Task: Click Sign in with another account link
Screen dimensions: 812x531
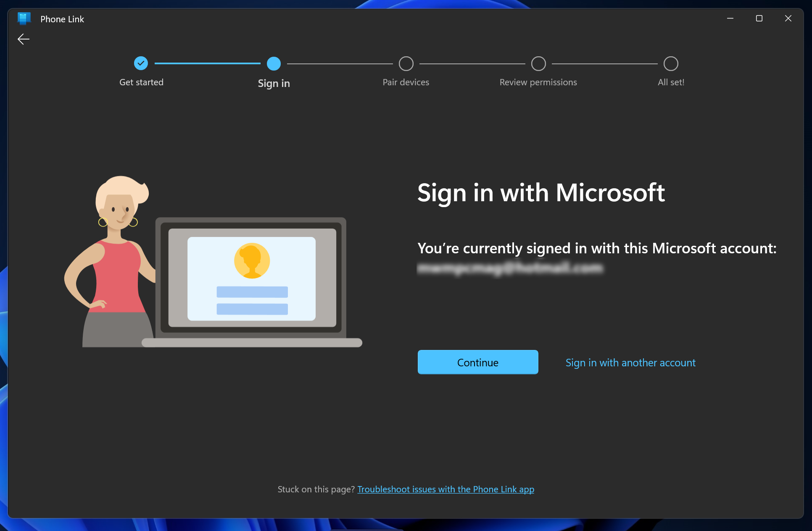Action: (x=630, y=362)
